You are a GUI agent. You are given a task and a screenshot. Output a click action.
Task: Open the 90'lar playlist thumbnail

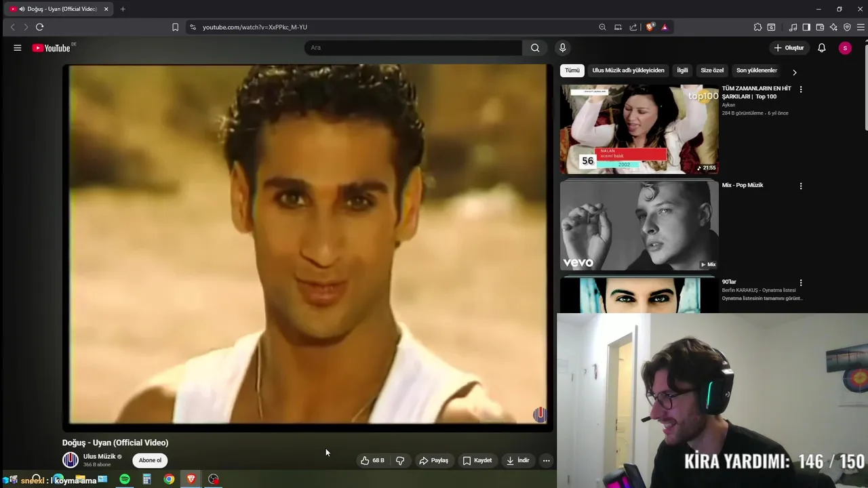[x=639, y=296]
